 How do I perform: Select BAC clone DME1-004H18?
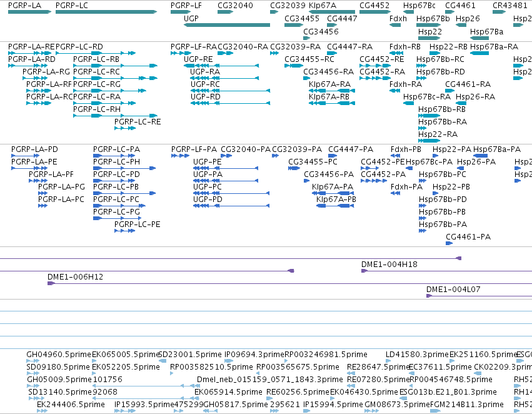tap(446, 271)
